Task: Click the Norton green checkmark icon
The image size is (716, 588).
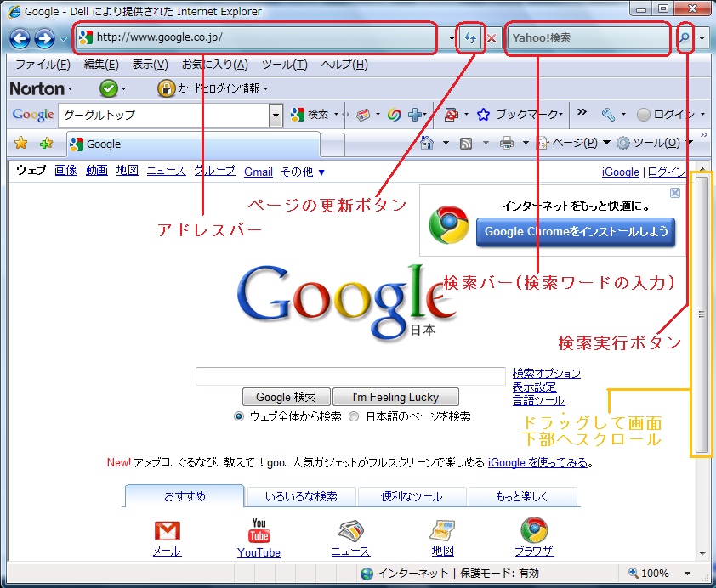Action: pos(109,88)
